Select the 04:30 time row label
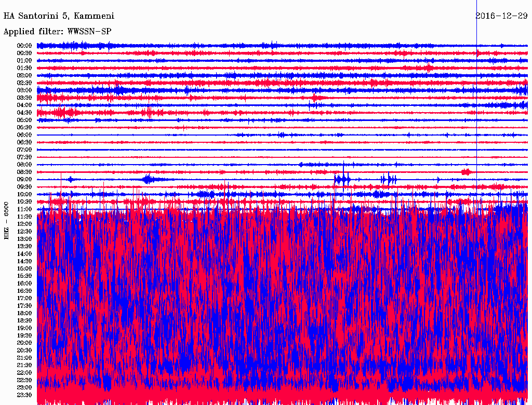The image size is (532, 405). 24,113
